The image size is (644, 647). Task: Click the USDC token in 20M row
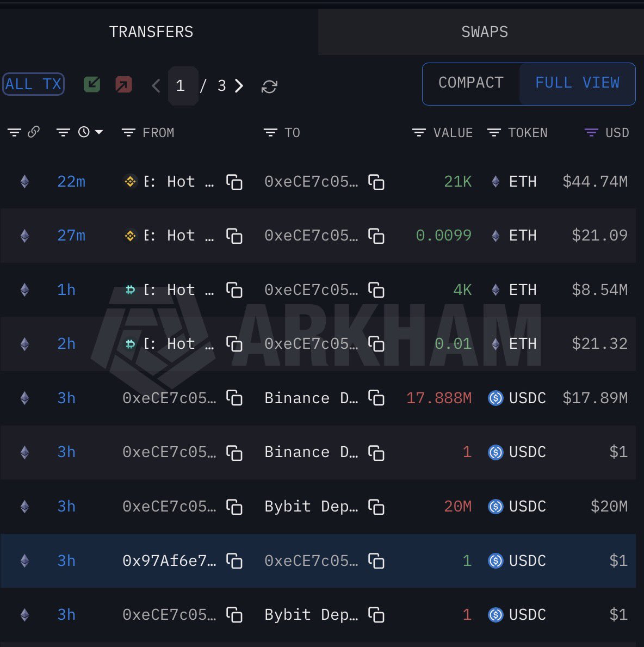pos(517,506)
